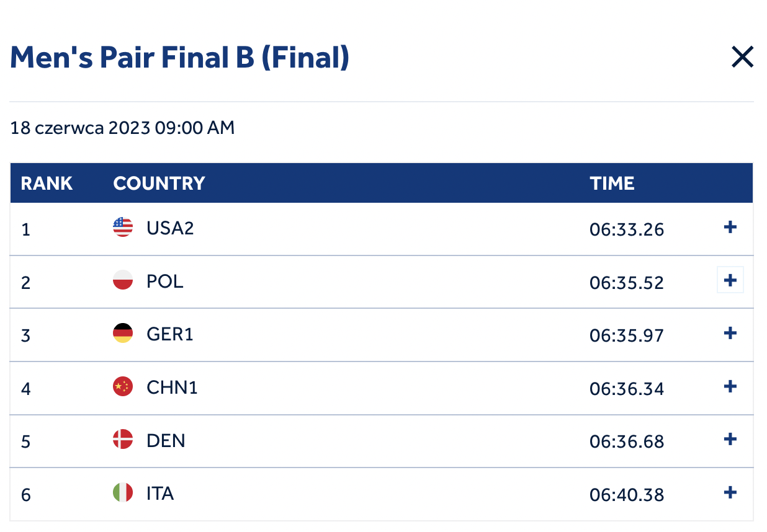The width and height of the screenshot is (767, 532).
Task: Close the Men's Pair Final B dialog
Action: tap(742, 57)
